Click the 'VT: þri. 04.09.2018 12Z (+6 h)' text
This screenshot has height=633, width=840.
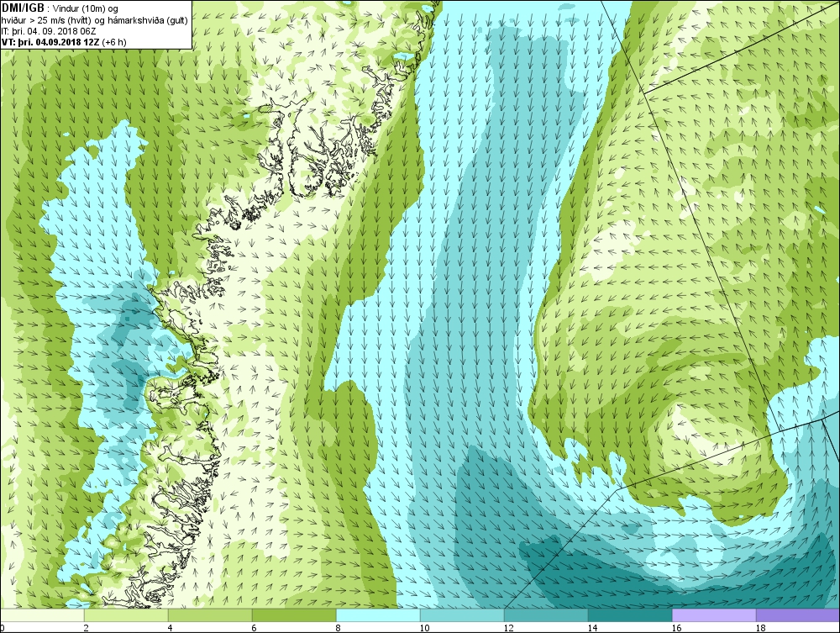(x=65, y=42)
